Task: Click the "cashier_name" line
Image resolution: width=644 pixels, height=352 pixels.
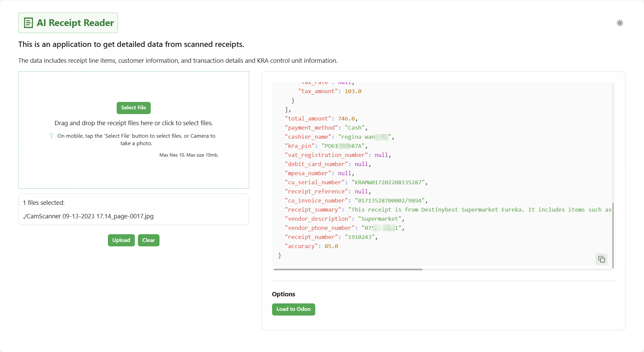Action: [x=339, y=137]
